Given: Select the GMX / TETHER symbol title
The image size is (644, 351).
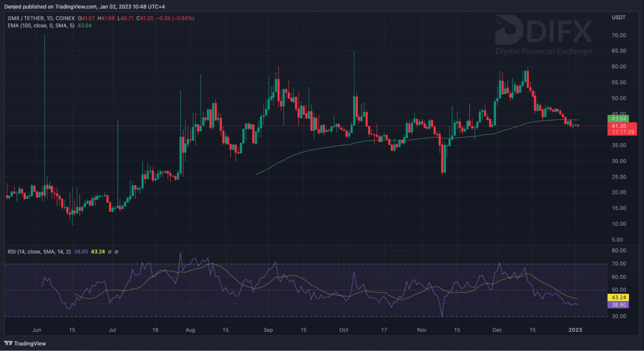Looking at the screenshot, I should tap(26, 18).
